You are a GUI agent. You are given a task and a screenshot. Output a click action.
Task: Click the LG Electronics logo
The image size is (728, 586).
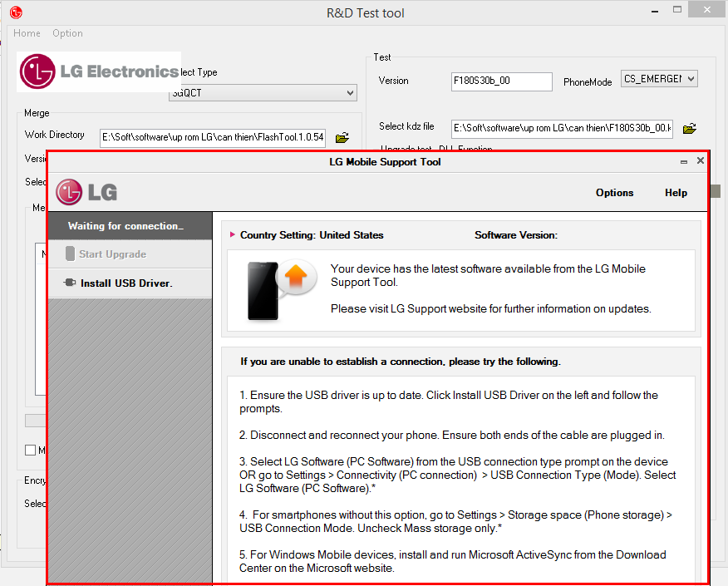tap(99, 71)
